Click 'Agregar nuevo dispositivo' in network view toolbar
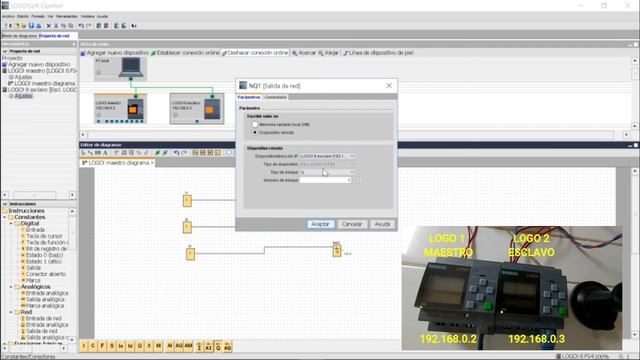The width and height of the screenshot is (640, 360). coord(115,53)
